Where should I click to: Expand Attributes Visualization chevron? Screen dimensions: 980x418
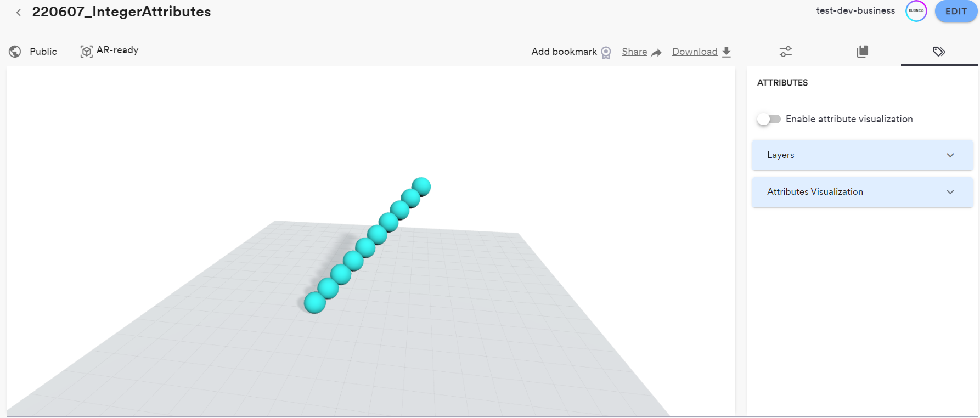pos(950,192)
